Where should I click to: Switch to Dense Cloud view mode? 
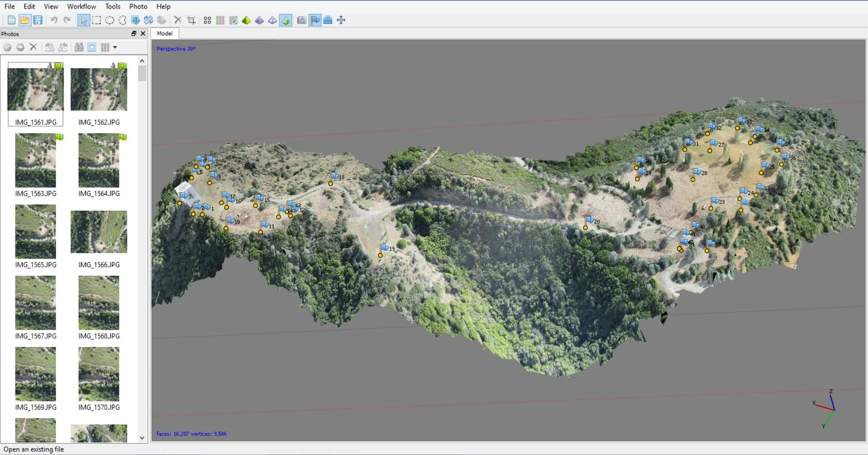[220, 20]
